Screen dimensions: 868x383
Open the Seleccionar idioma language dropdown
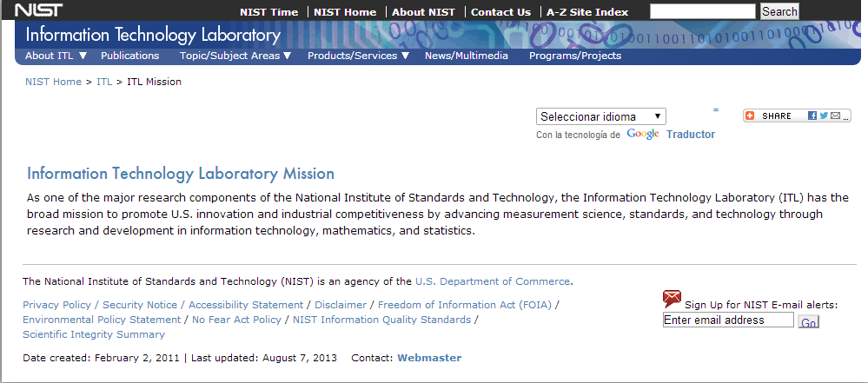[601, 116]
